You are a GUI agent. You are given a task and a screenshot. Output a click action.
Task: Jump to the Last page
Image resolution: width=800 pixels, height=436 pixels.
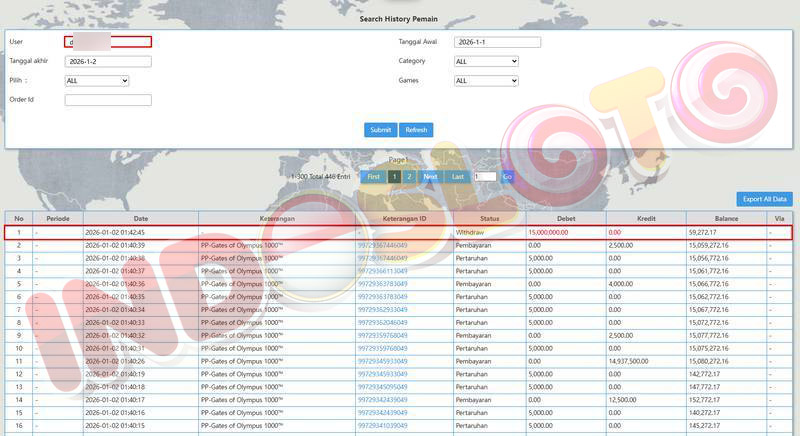click(x=458, y=177)
